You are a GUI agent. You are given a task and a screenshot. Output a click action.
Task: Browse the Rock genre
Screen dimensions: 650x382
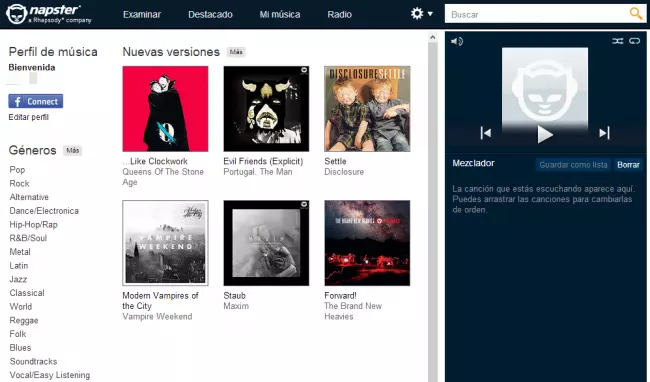click(x=19, y=184)
